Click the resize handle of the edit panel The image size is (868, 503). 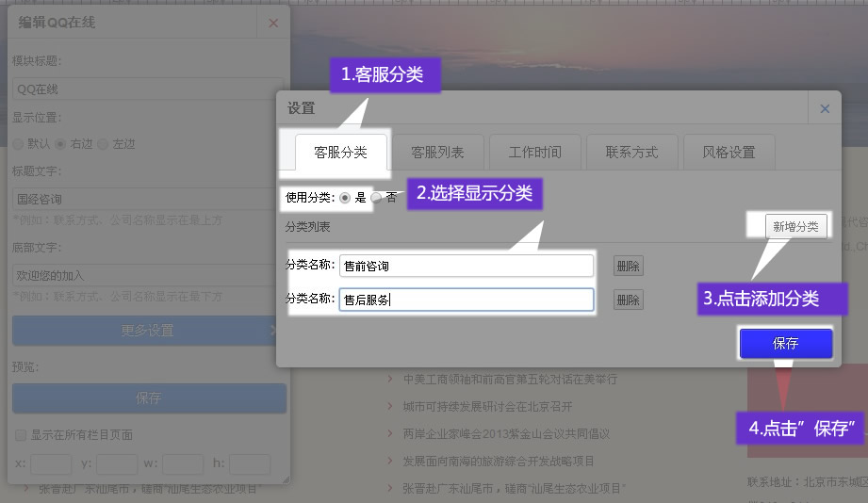pyautogui.click(x=284, y=479)
